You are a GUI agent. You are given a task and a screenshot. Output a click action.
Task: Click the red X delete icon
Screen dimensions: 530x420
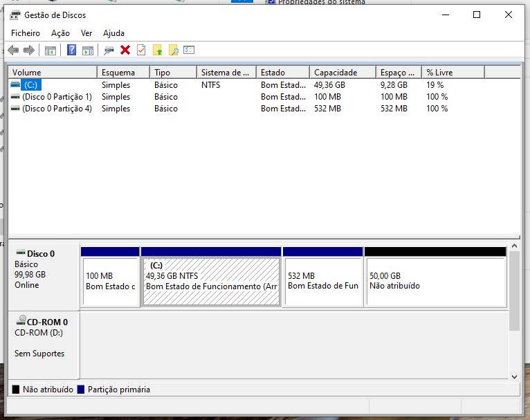(x=125, y=50)
